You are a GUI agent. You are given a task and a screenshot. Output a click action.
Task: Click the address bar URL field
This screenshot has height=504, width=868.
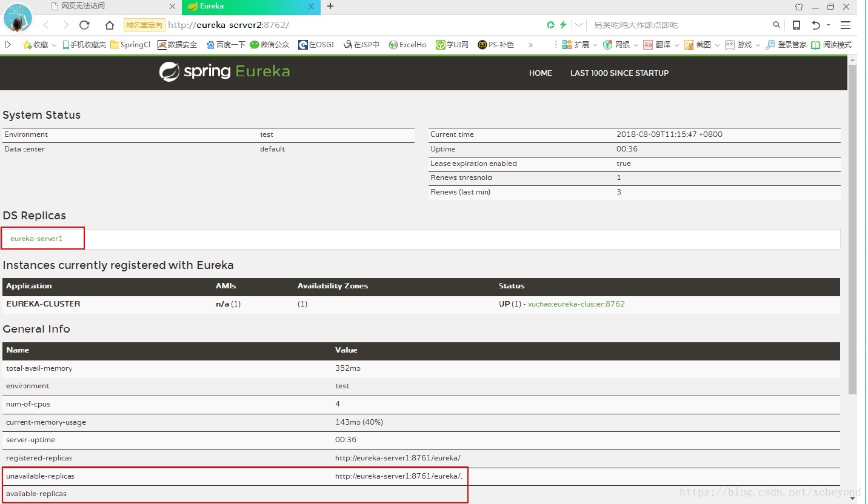355,25
